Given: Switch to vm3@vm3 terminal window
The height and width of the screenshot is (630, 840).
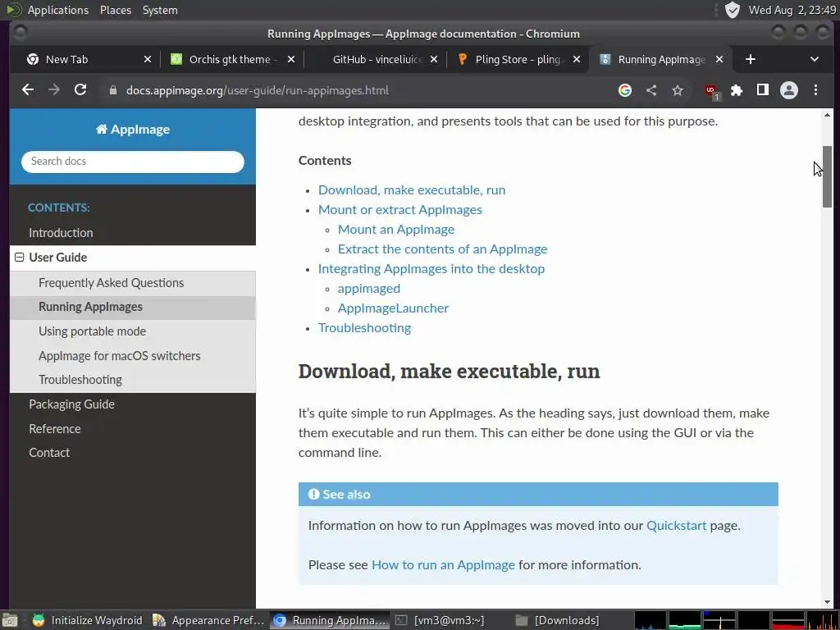Looking at the screenshot, I should tap(440, 620).
